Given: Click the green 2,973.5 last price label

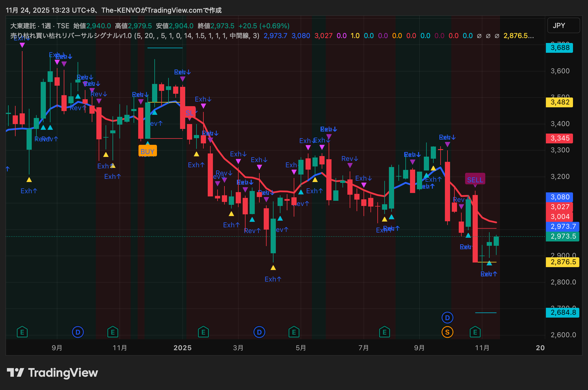Looking at the screenshot, I should [563, 236].
